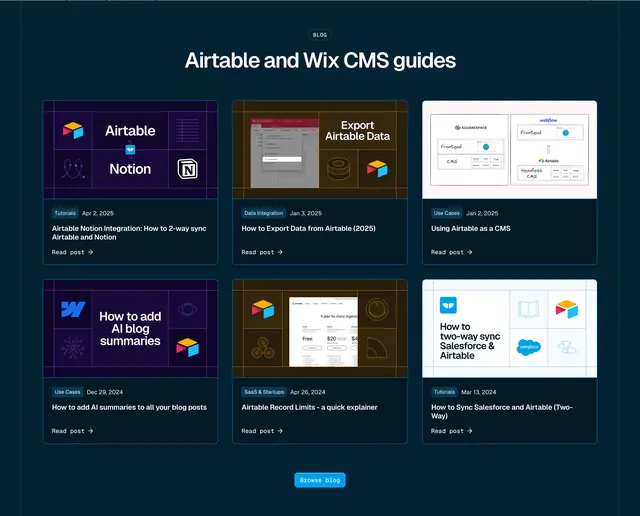Click Read post under Airtable Notion Integration
The height and width of the screenshot is (516, 640).
72,252
